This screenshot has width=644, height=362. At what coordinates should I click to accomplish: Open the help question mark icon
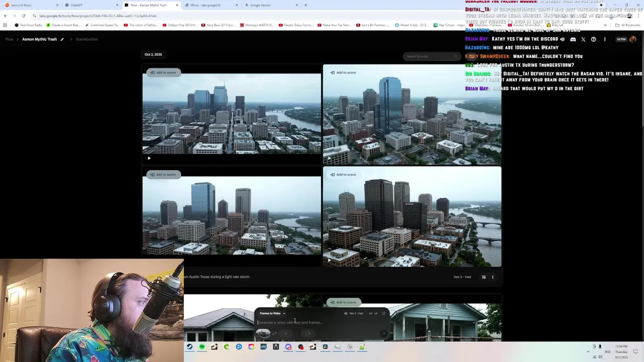[x=594, y=39]
